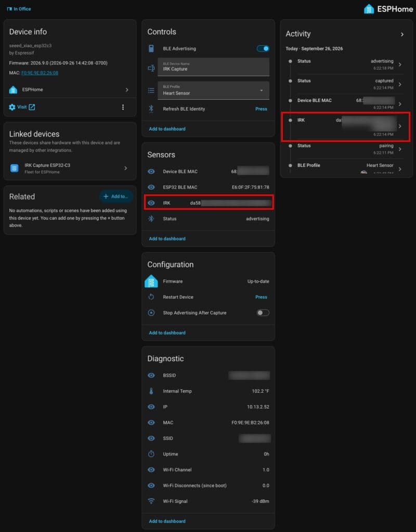Click the Status pairing timeline dot
Viewport: 416px width, 532px height.
coord(290,145)
